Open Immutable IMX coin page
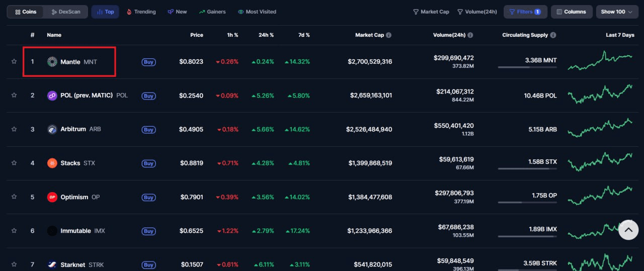Viewport: 644px width, 271px height. [x=83, y=231]
